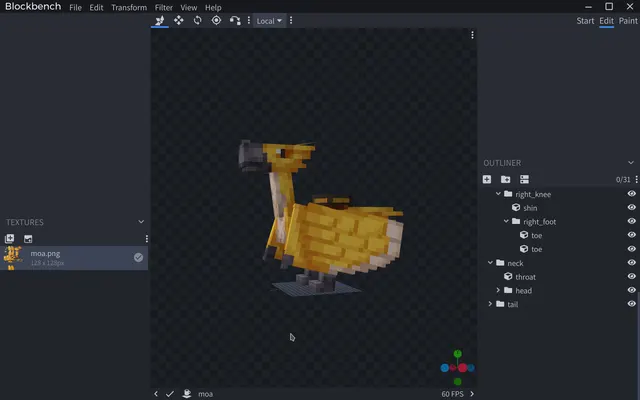Click the status bar checkmark icon
This screenshot has width=640, height=400.
point(170,394)
